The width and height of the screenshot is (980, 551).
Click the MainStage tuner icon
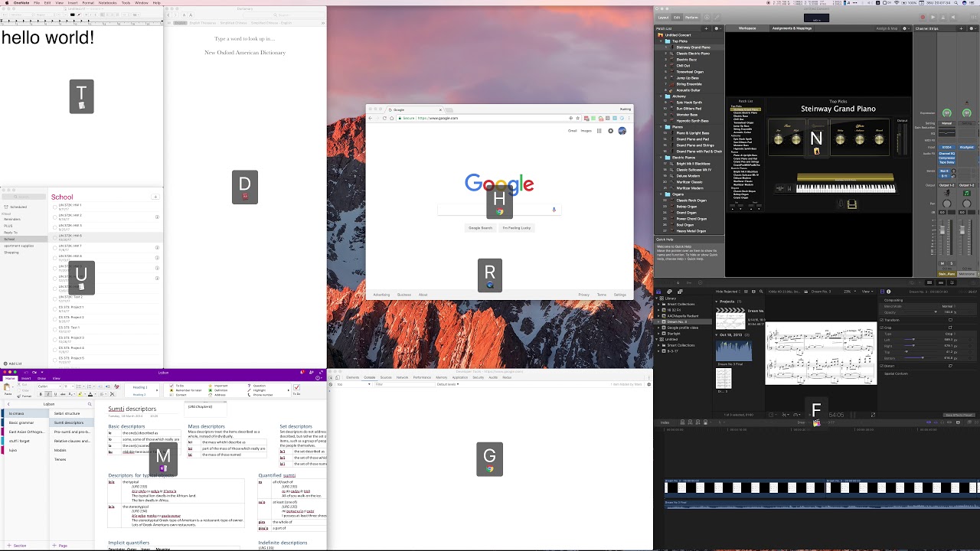point(717,17)
